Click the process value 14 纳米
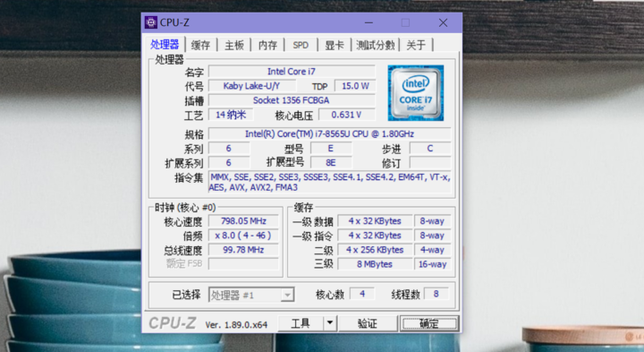 (231, 115)
